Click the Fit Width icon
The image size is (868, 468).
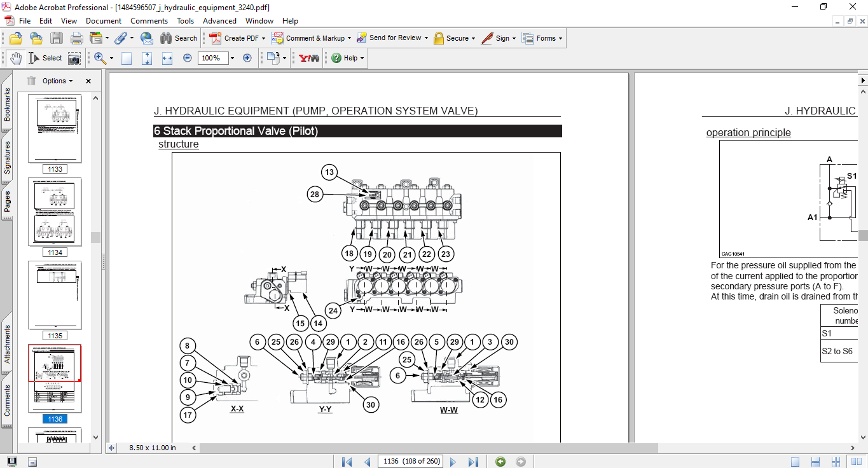[x=167, y=58]
